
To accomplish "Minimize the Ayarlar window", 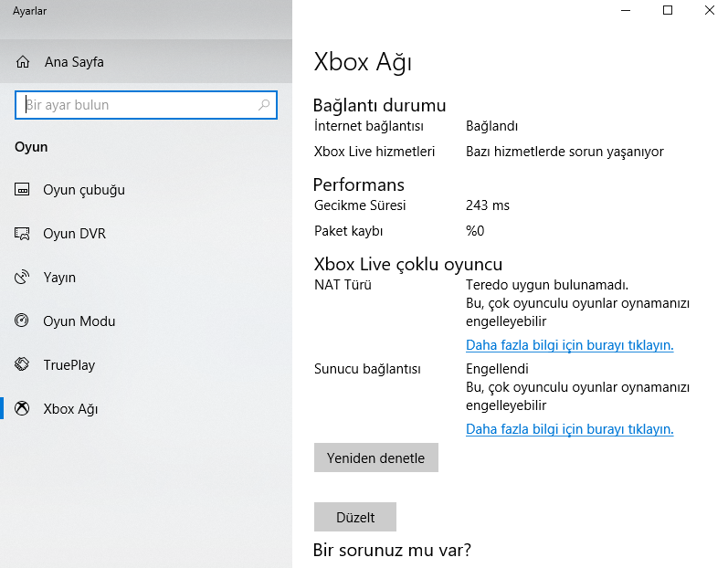I will (x=626, y=10).
